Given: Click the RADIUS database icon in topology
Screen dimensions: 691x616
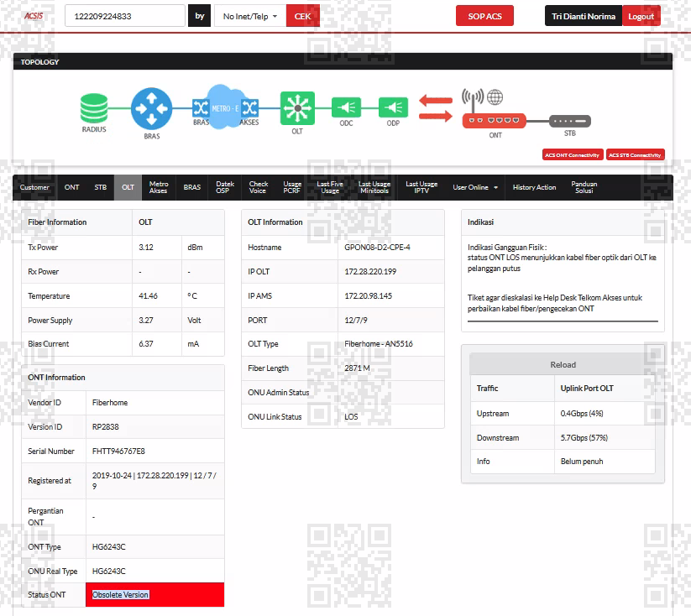Looking at the screenshot, I should coord(94,108).
